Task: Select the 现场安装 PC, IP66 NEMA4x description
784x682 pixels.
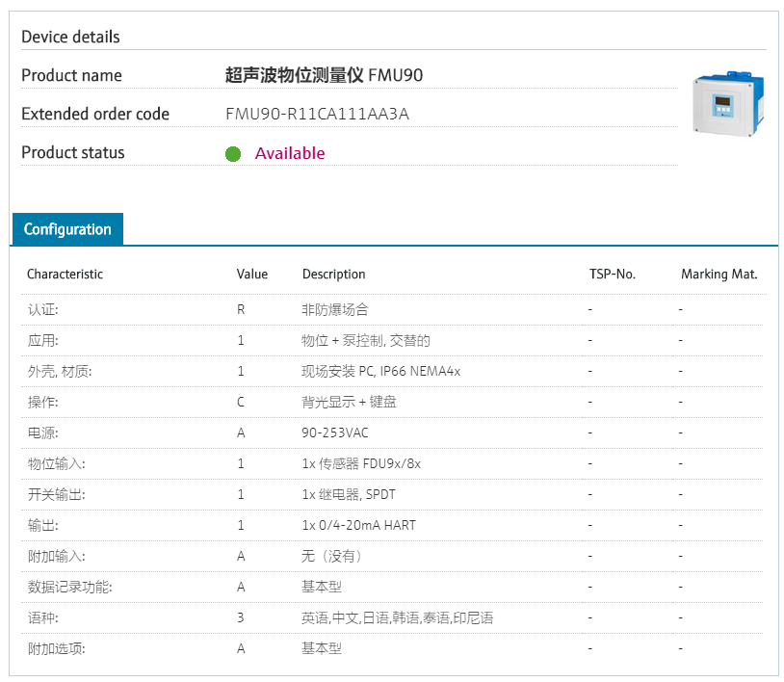Action: (x=380, y=371)
